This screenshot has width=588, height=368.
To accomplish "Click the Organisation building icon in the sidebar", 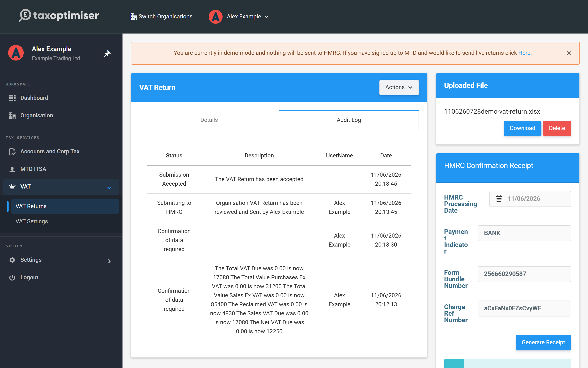I will (x=12, y=116).
